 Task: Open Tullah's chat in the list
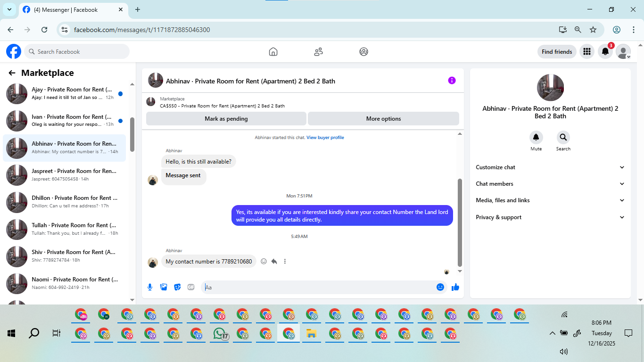(65, 229)
